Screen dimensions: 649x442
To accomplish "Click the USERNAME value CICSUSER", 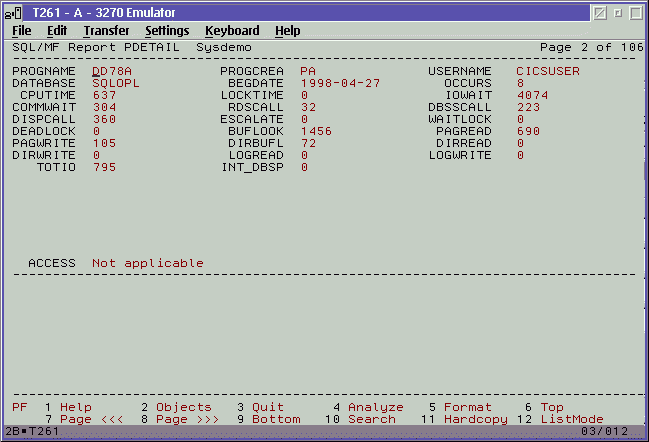I will (x=548, y=71).
